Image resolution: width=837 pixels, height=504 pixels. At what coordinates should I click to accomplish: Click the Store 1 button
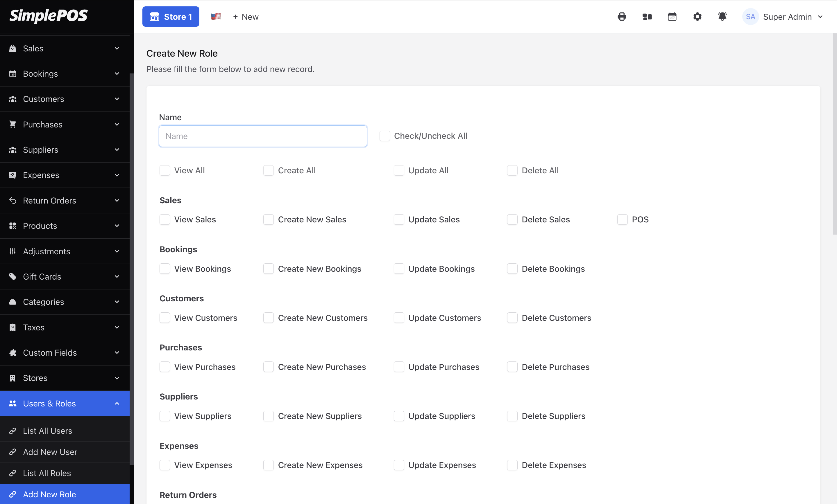(171, 17)
